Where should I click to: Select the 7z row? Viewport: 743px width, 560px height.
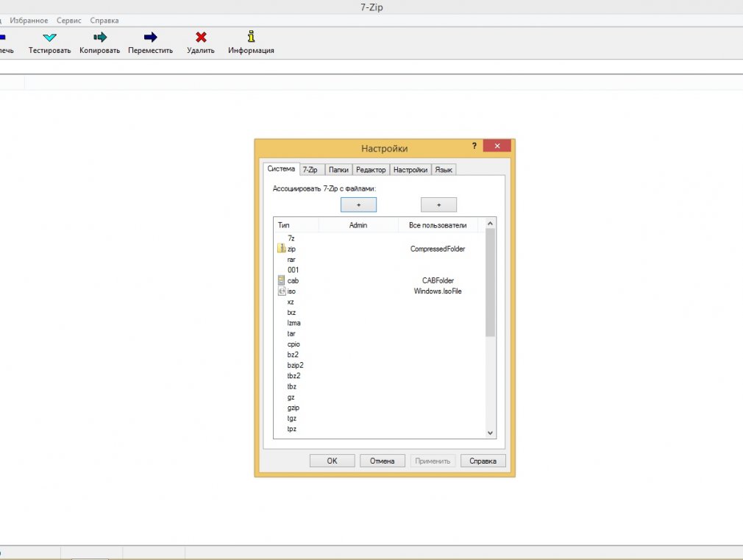[380, 238]
